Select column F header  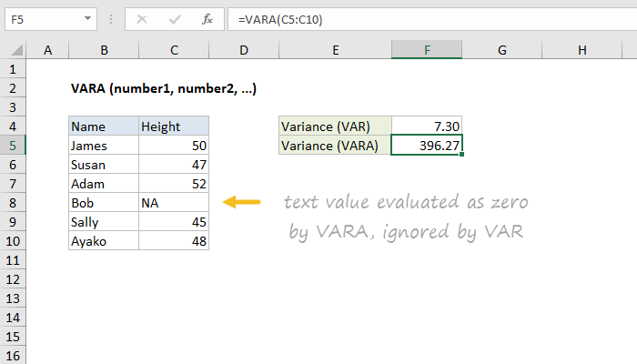click(x=427, y=50)
